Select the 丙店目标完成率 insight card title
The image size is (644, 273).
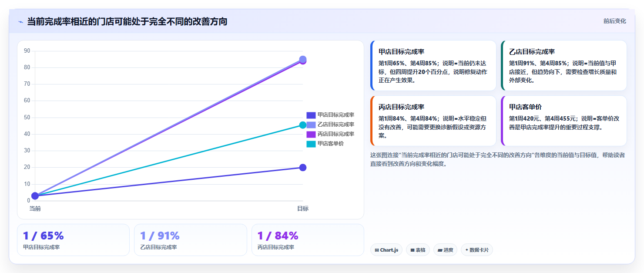401,107
